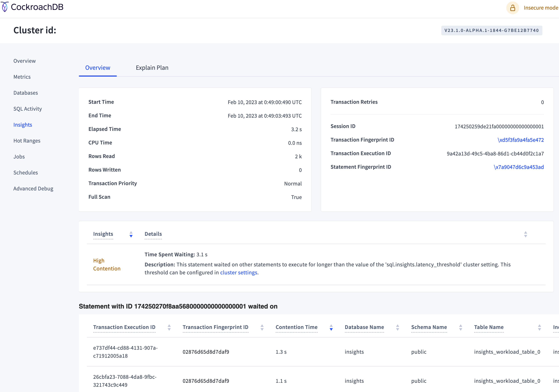Click the Transaction Fingerprint ID column header
This screenshot has height=392, width=559.
pyautogui.click(x=215, y=327)
